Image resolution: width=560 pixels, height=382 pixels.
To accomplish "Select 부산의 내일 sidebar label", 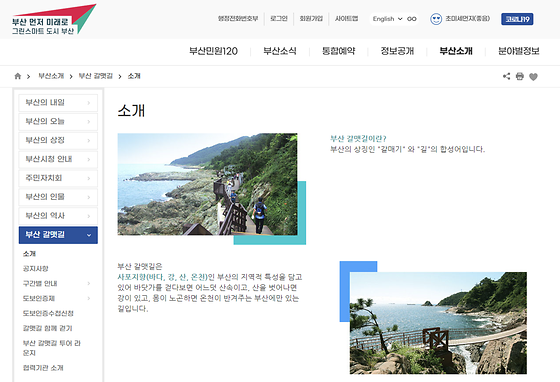I will pyautogui.click(x=45, y=103).
